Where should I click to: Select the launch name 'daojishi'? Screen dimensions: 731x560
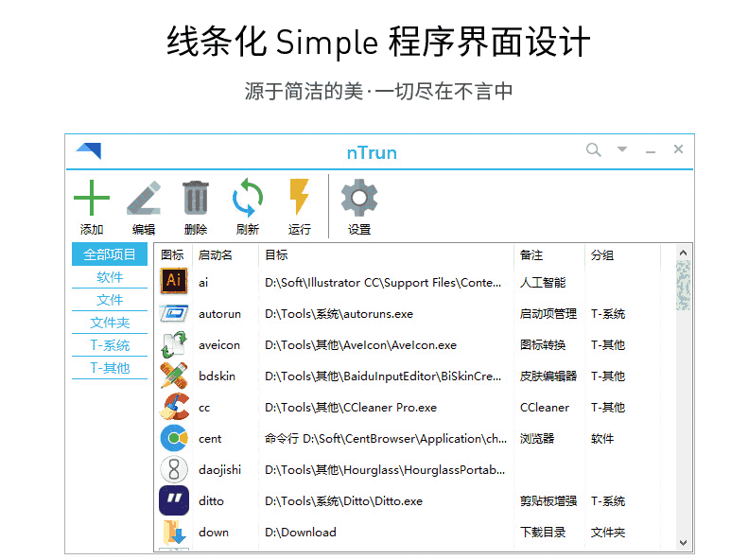219,470
